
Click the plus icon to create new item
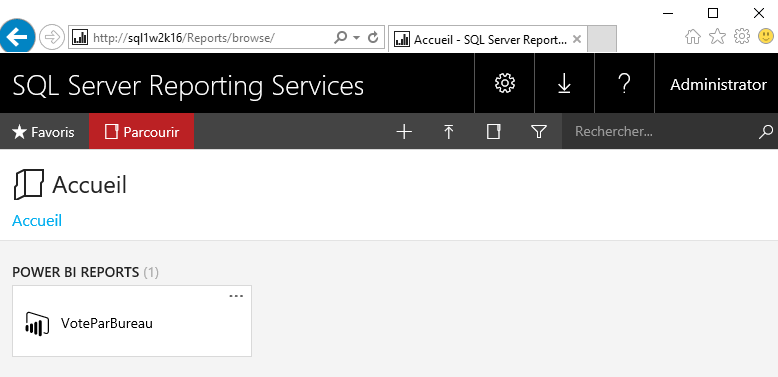tap(404, 131)
